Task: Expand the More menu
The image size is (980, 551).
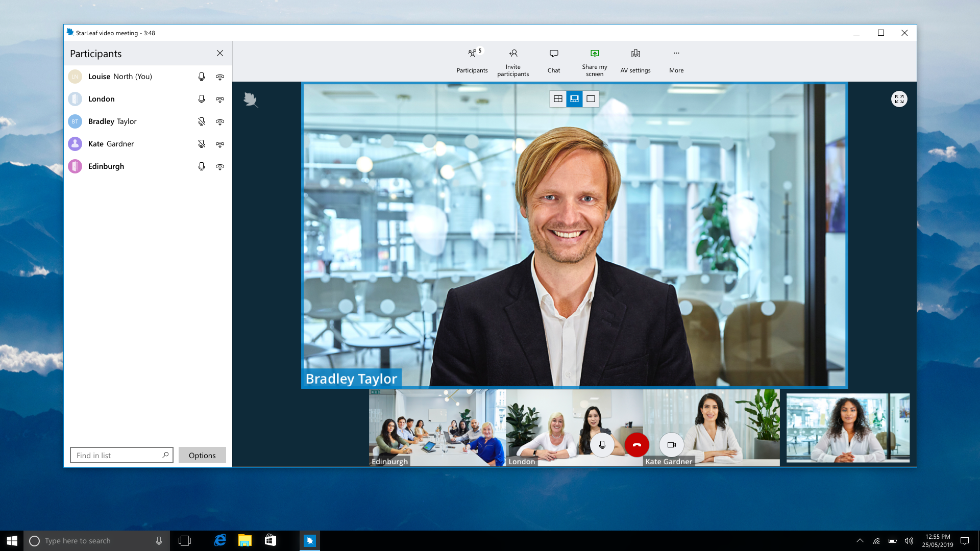Action: [x=676, y=61]
